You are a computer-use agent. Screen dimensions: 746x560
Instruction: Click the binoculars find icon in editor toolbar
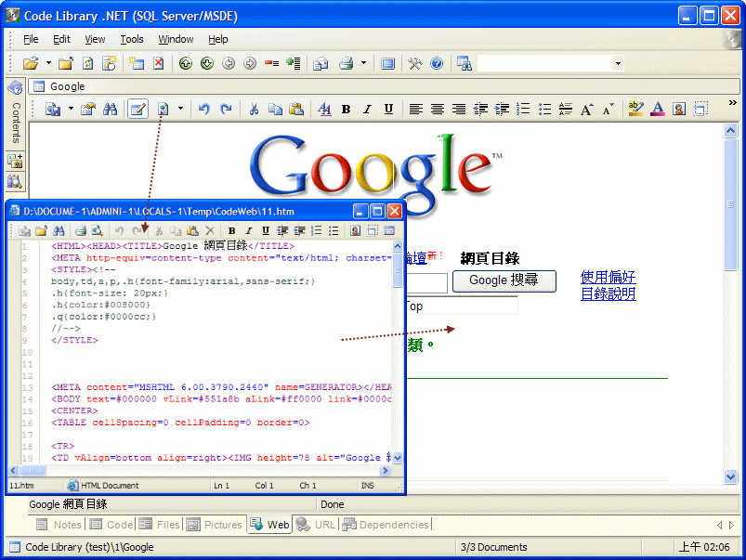110,109
